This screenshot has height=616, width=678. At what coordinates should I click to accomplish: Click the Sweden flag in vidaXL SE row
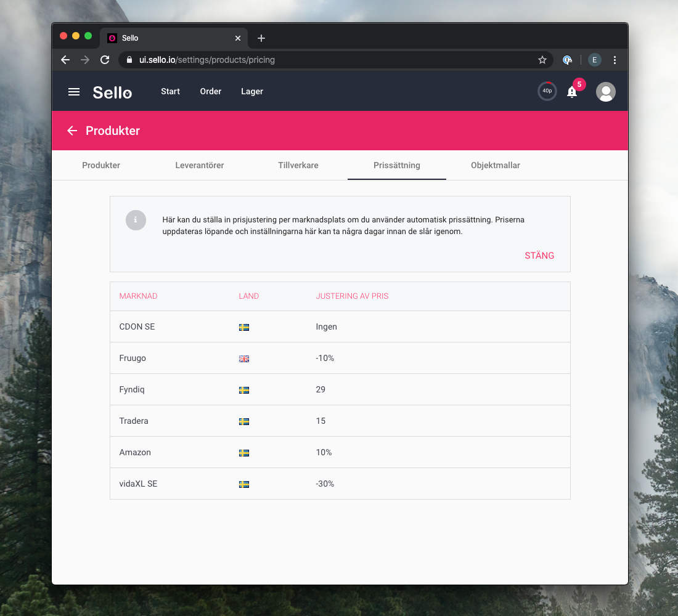click(244, 485)
